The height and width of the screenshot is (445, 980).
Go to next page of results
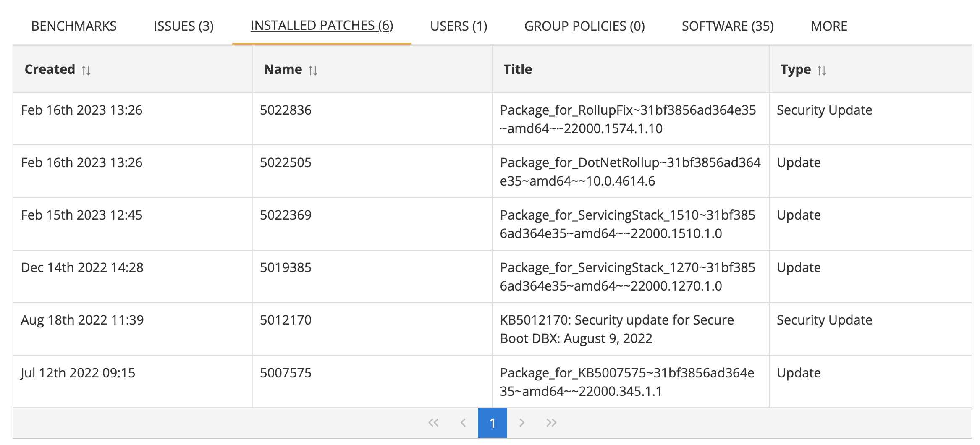point(522,423)
